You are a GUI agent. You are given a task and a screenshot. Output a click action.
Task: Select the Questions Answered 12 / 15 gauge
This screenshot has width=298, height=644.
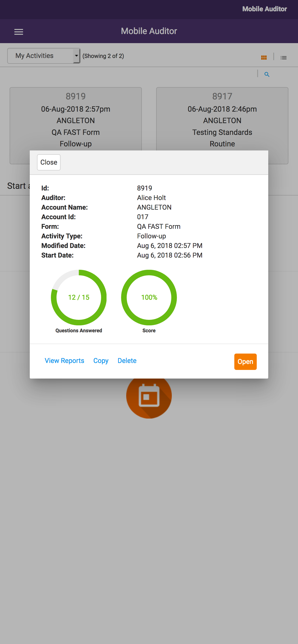tap(79, 297)
